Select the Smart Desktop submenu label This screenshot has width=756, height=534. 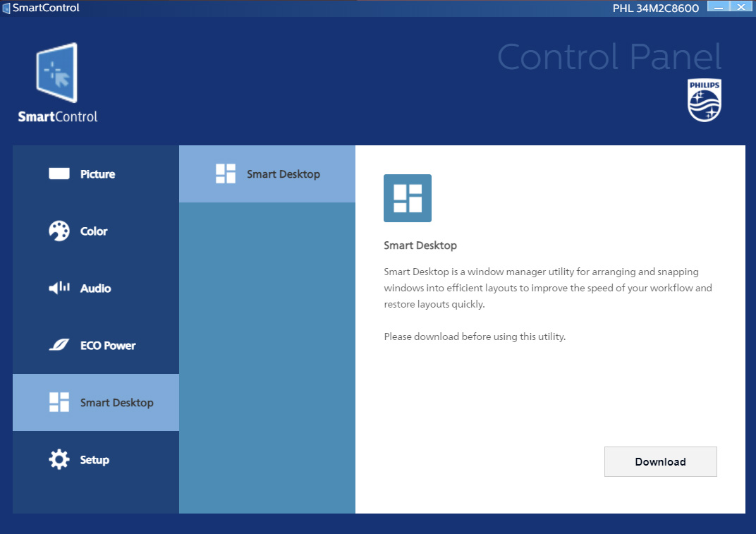[283, 174]
